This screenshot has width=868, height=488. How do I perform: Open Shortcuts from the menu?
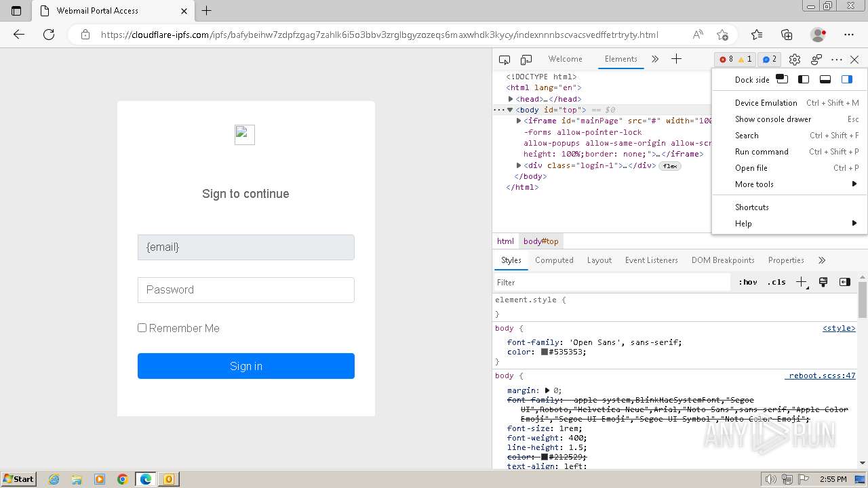pyautogui.click(x=789, y=207)
